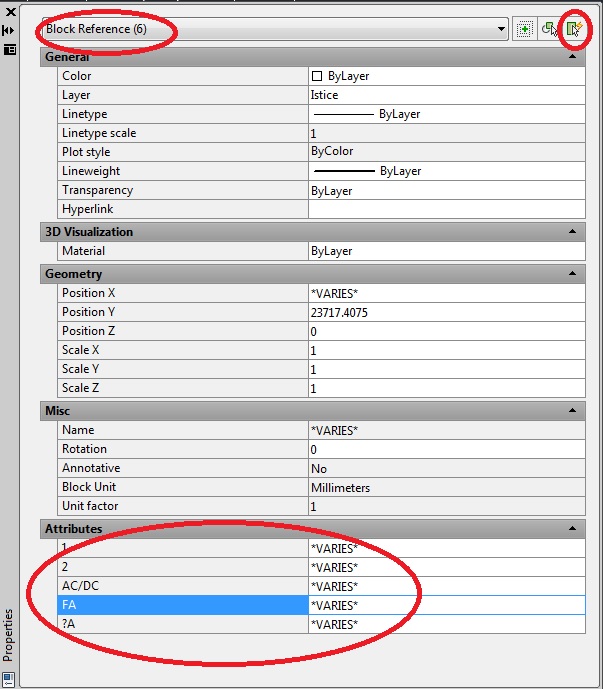Click the Select Objects icon
Screen dimensions: 603x689
click(549, 29)
